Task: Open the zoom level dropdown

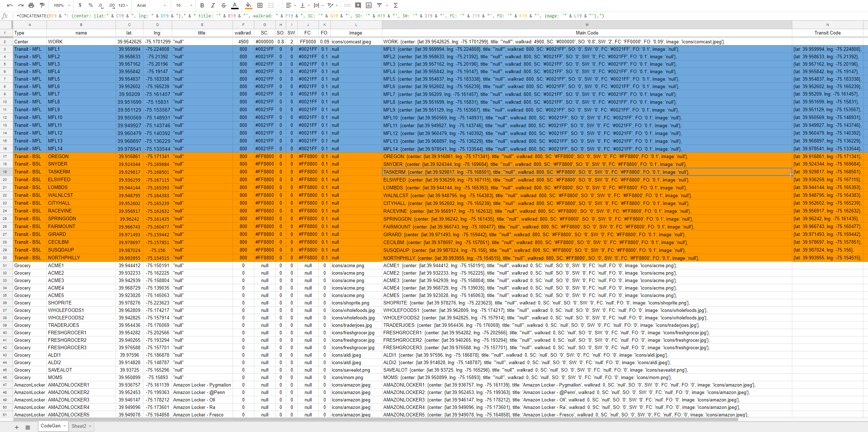Action: [x=62, y=5]
